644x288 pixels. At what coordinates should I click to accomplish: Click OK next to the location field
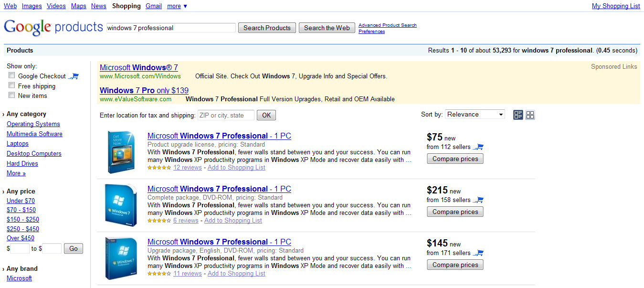coord(266,115)
